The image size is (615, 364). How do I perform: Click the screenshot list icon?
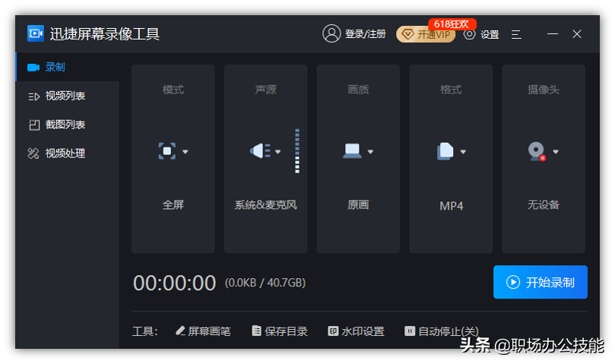tap(34, 125)
